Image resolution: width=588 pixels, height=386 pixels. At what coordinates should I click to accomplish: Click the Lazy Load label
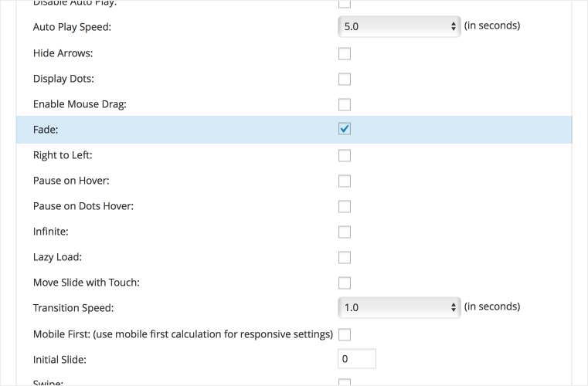coord(57,257)
